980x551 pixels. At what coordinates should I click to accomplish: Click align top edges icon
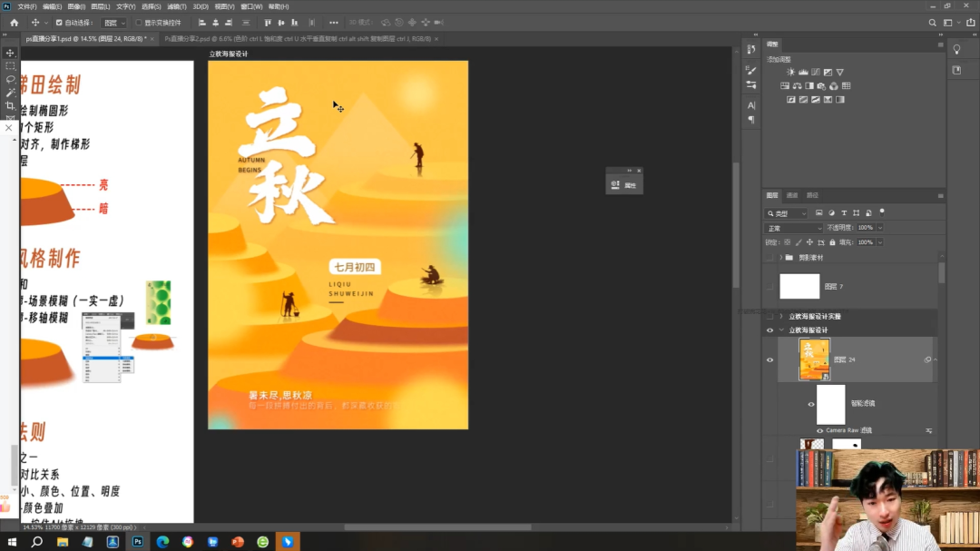(268, 23)
